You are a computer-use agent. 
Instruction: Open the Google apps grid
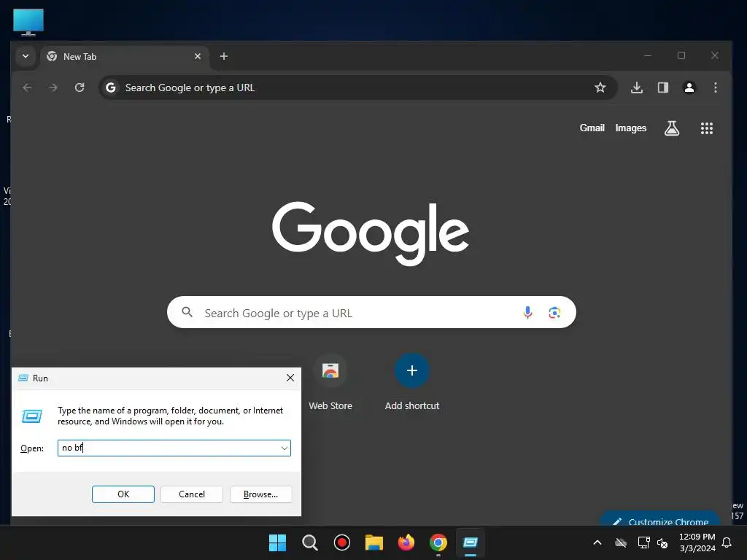(x=706, y=128)
